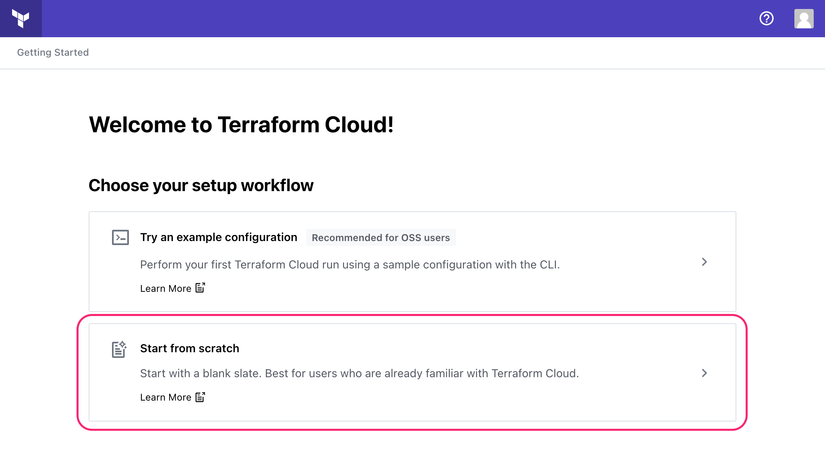Expand the example configuration chevron arrow

[704, 262]
